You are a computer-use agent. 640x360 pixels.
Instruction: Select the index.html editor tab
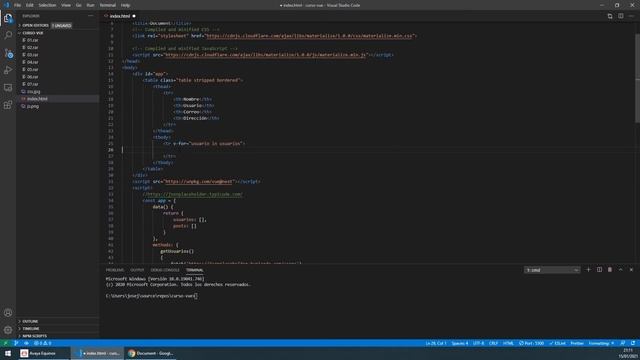[x=120, y=16]
